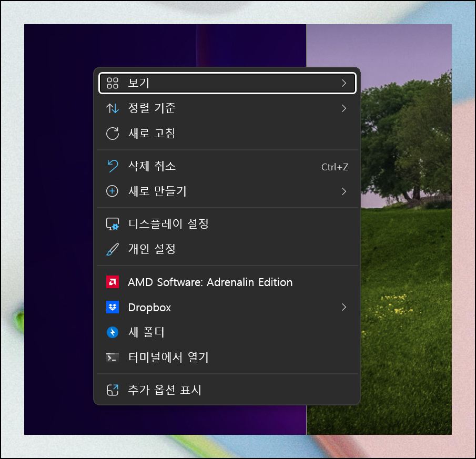The image size is (476, 459).
Task: Click the circular refresh icon
Action: [x=113, y=134]
